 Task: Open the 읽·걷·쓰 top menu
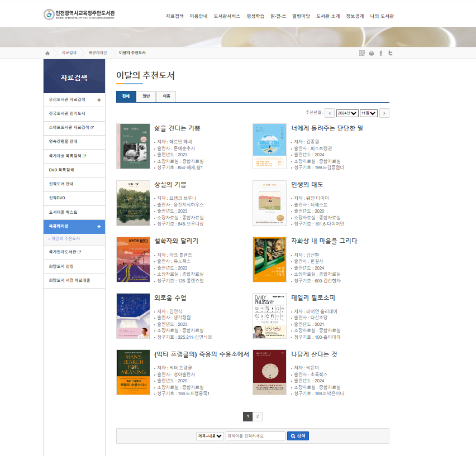(x=278, y=16)
